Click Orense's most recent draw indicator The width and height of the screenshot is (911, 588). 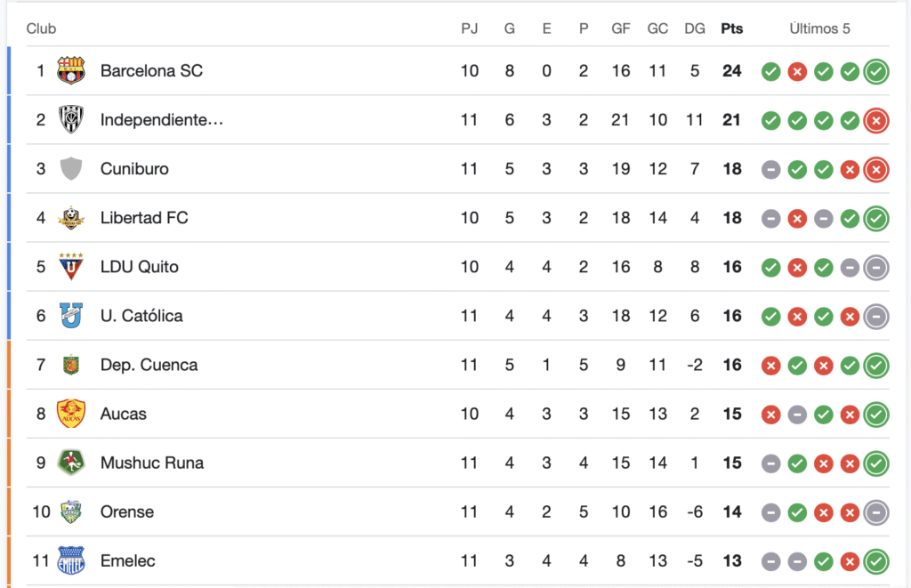coord(875,512)
